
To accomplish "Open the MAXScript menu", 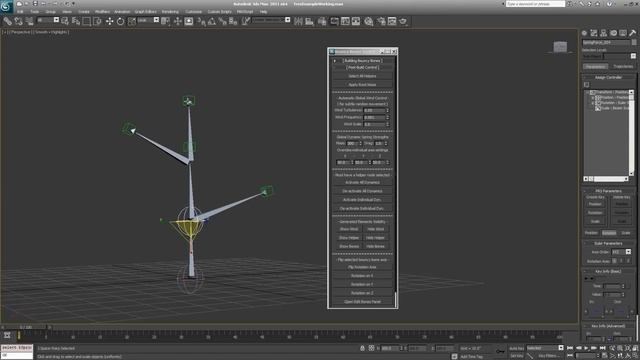I will pos(245,12).
